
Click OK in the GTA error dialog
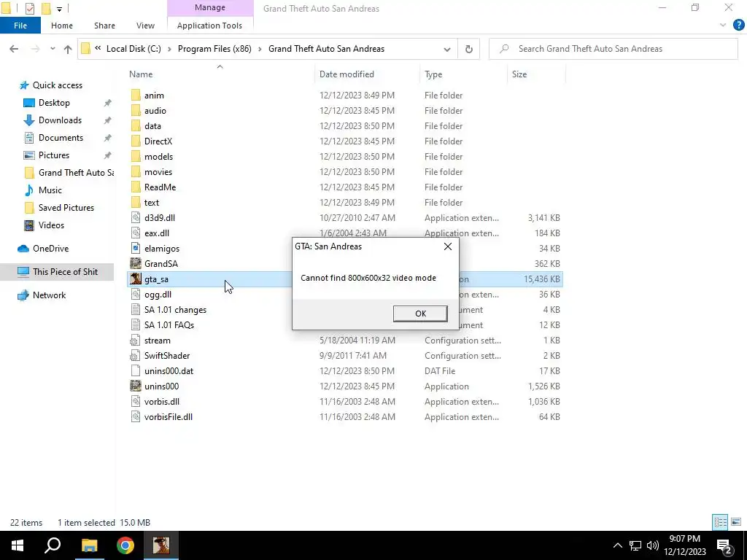[420, 314]
